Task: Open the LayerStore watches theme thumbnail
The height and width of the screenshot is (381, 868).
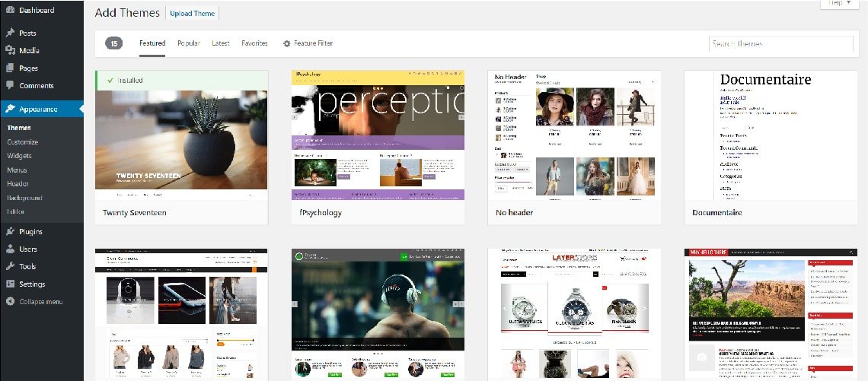Action: pos(575,315)
